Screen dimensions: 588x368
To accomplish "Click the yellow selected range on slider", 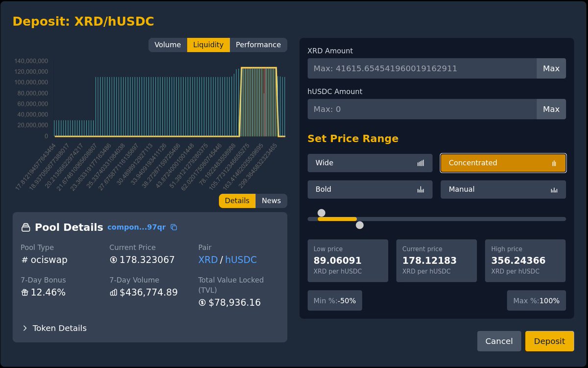I will coord(337,219).
